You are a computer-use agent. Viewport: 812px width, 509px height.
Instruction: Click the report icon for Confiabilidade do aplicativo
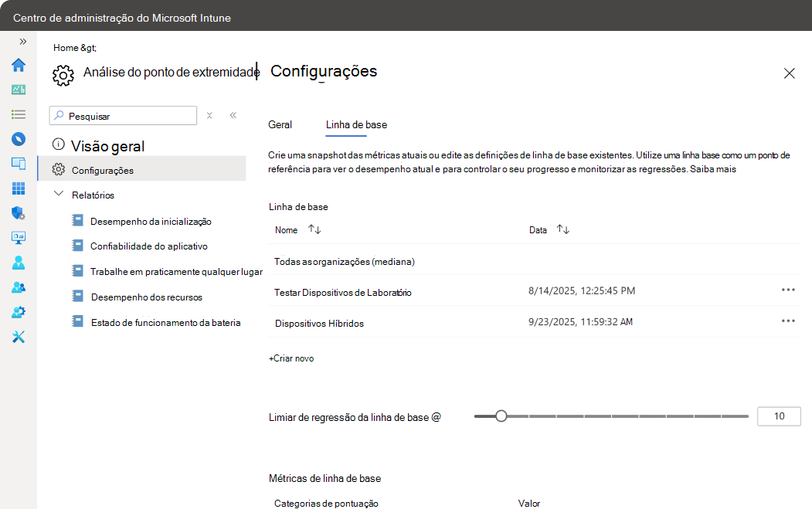click(x=78, y=246)
